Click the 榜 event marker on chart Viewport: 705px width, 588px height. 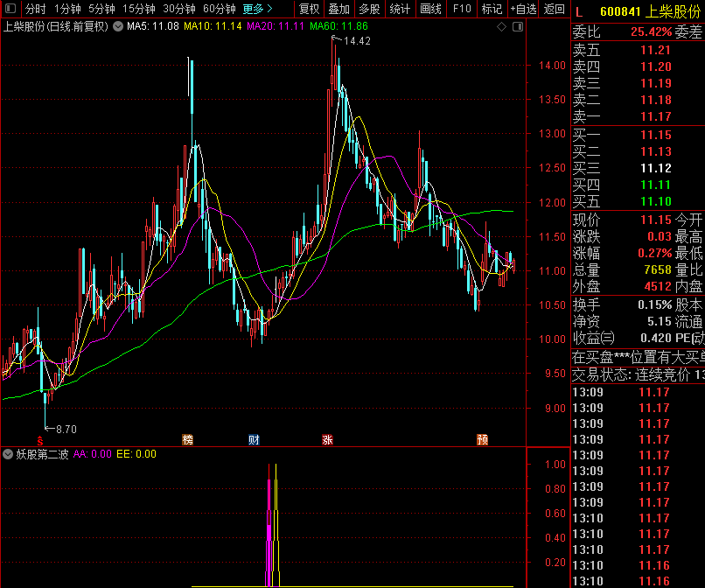click(x=187, y=439)
